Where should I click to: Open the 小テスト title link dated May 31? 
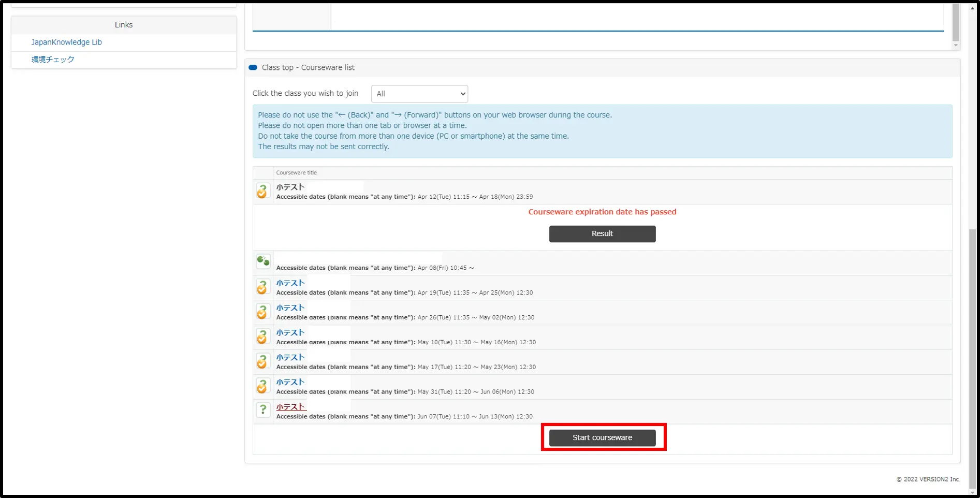click(290, 383)
